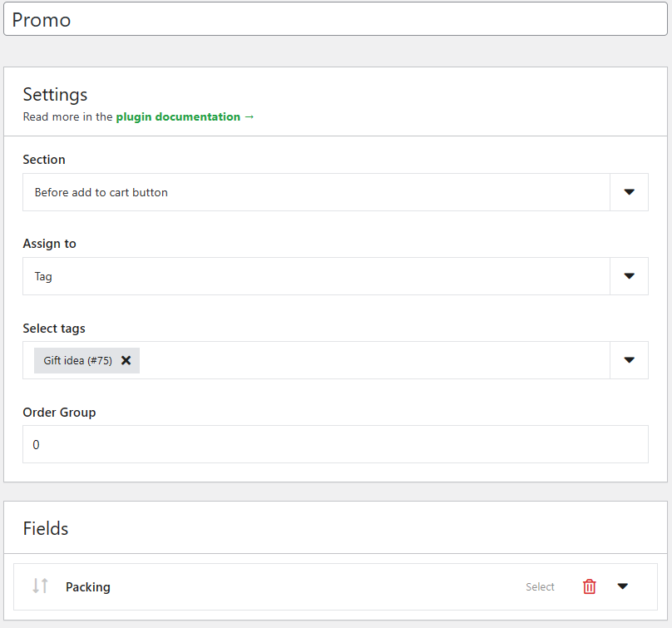Viewport: 672px width, 628px height.
Task: Click the Section label
Action: 44,160
